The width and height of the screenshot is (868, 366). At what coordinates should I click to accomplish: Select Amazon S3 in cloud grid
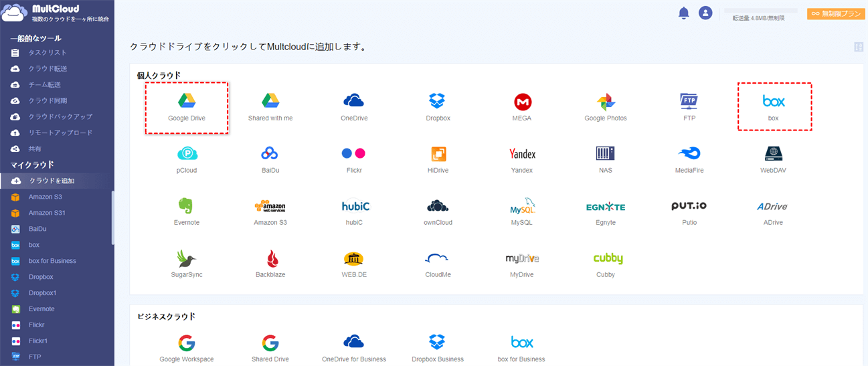(270, 212)
